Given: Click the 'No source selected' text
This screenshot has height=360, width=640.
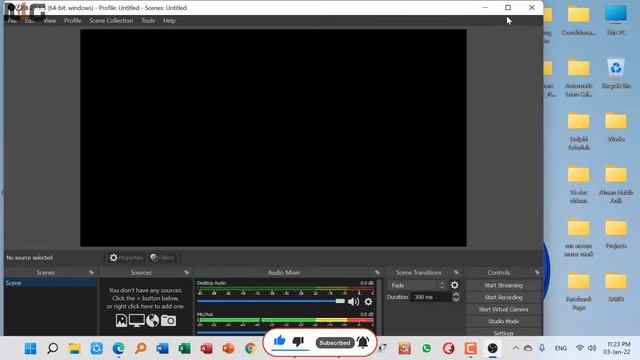Looking at the screenshot, I should point(29,258).
